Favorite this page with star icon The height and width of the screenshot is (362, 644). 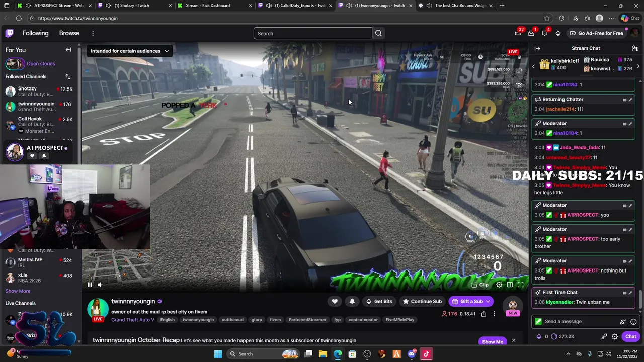[x=547, y=18]
